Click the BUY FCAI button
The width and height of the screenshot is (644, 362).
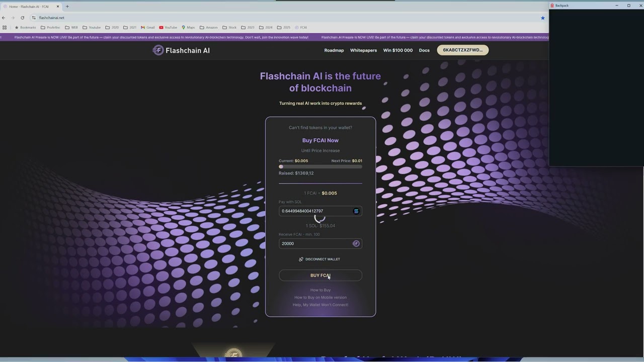pyautogui.click(x=320, y=276)
